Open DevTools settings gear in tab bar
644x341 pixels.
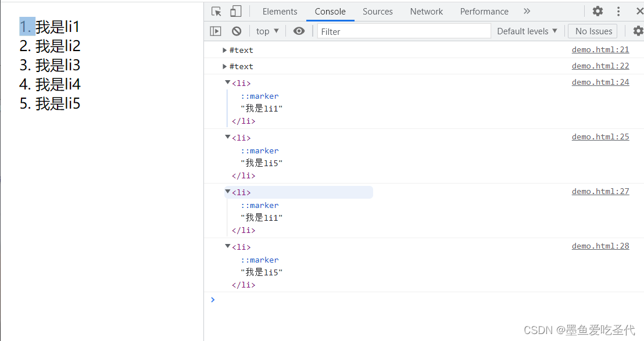coord(598,12)
